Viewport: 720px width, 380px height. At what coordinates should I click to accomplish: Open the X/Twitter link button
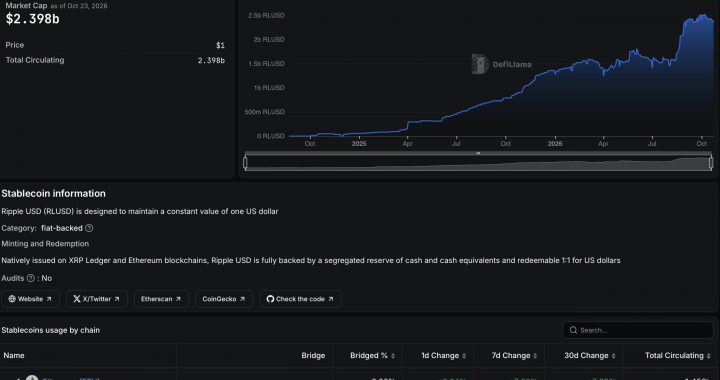coord(96,299)
